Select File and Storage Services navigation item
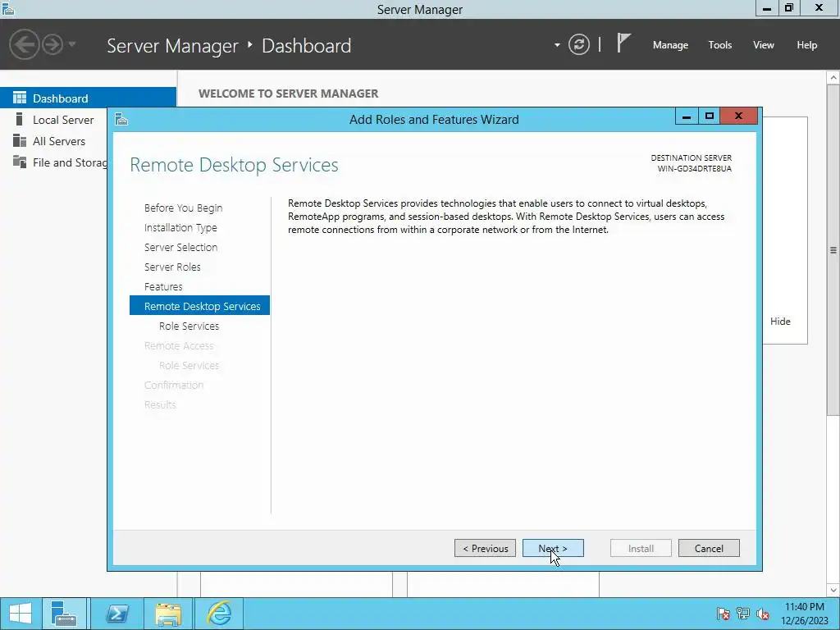The image size is (840, 630). coord(53,162)
